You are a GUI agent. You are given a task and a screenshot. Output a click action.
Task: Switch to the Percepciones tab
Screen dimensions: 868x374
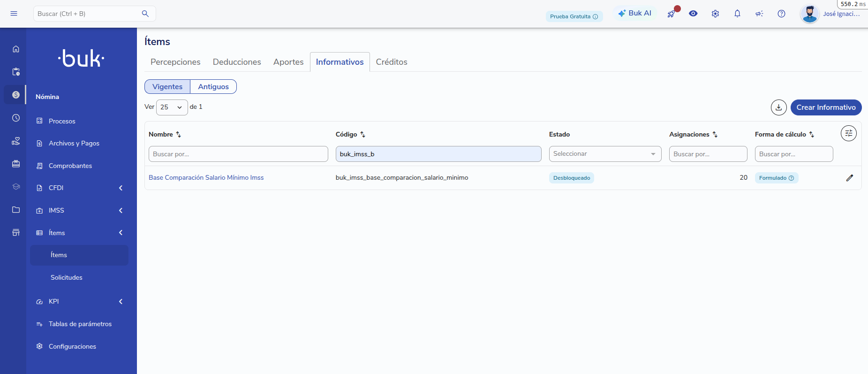(x=175, y=62)
